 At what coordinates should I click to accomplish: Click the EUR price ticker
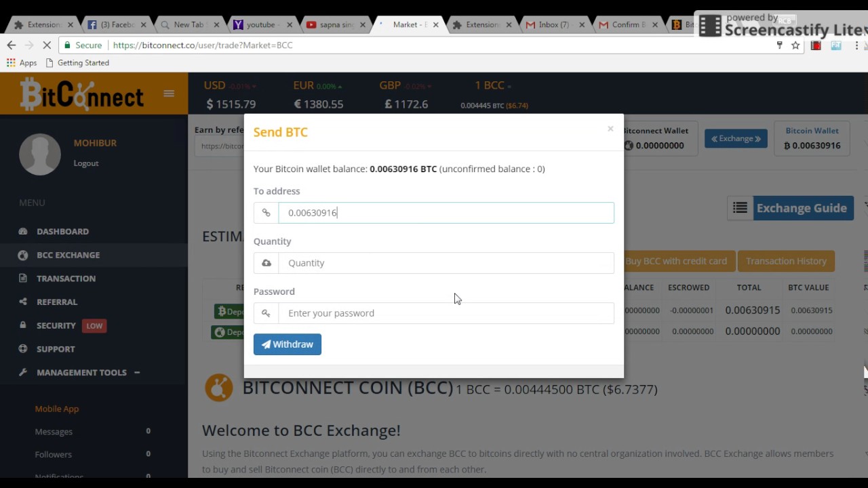pos(318,95)
